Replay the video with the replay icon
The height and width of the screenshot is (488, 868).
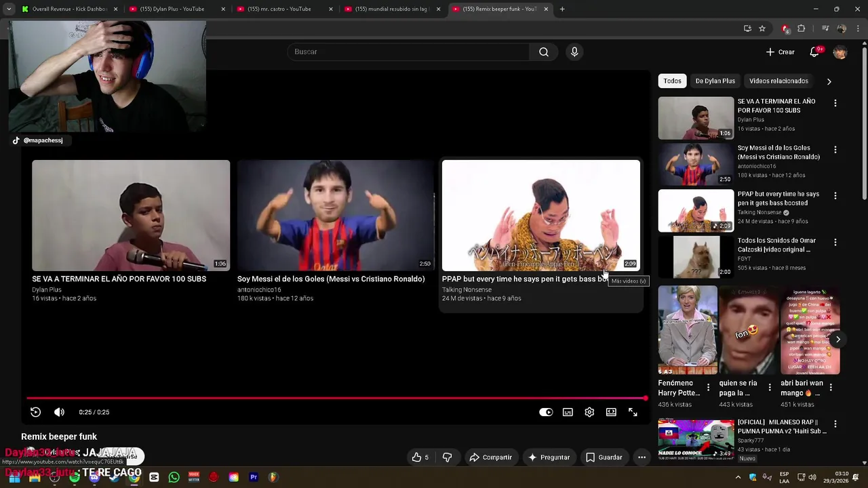coord(36,412)
